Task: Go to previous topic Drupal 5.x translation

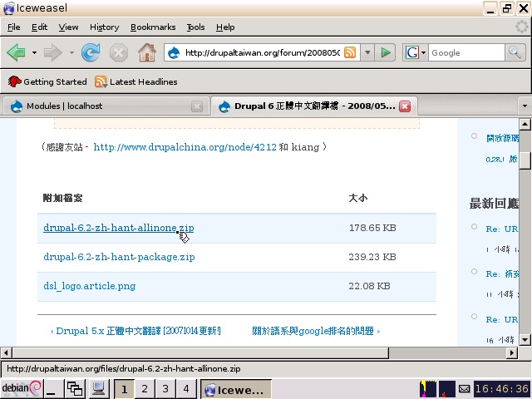Action: 135,331
